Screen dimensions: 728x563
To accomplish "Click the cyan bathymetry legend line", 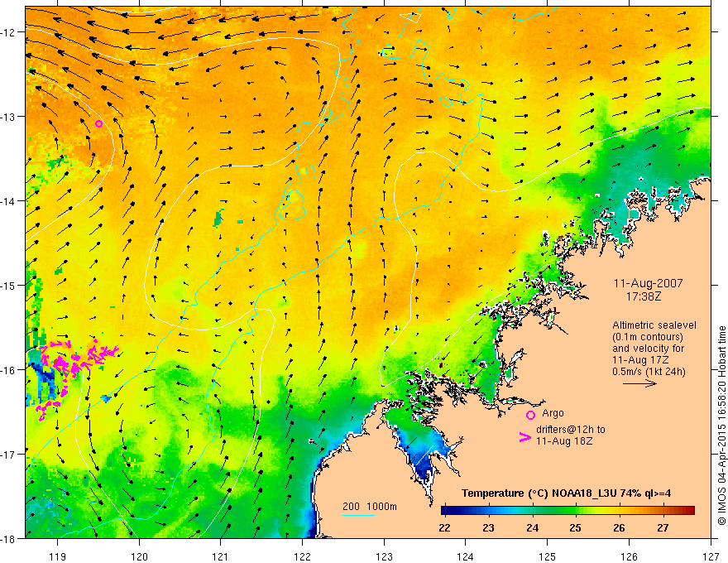I will point(358,515).
